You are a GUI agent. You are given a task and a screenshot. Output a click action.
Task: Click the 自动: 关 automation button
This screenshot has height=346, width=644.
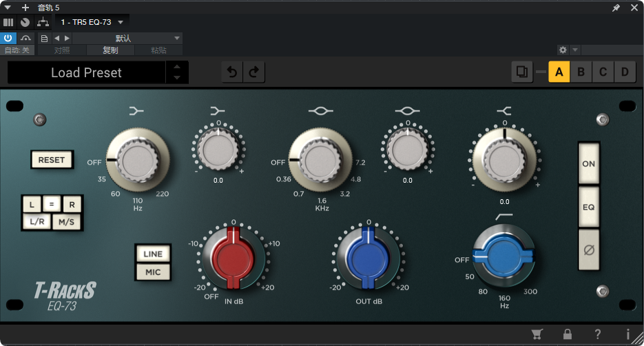pyautogui.click(x=17, y=50)
